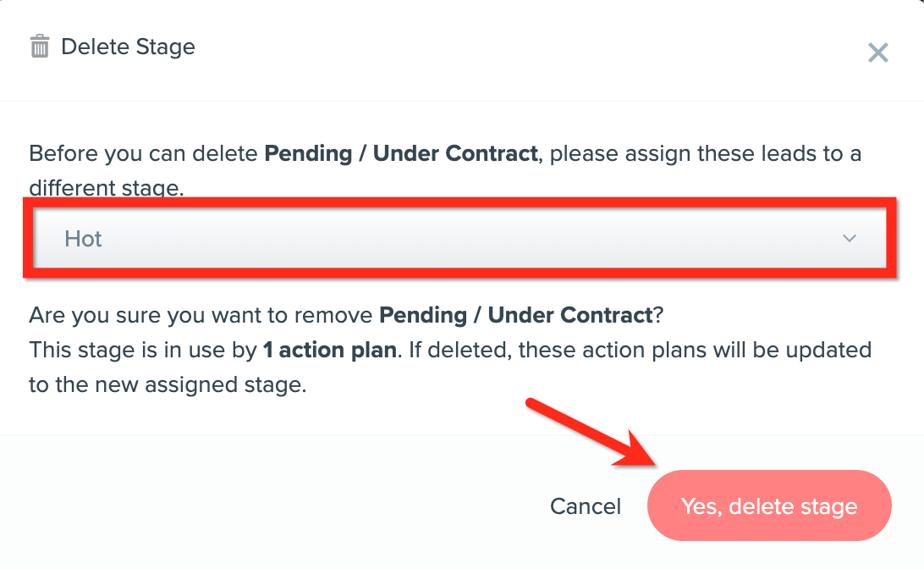Confirm with Yes, delete stage button
924x569 pixels.
tap(769, 506)
